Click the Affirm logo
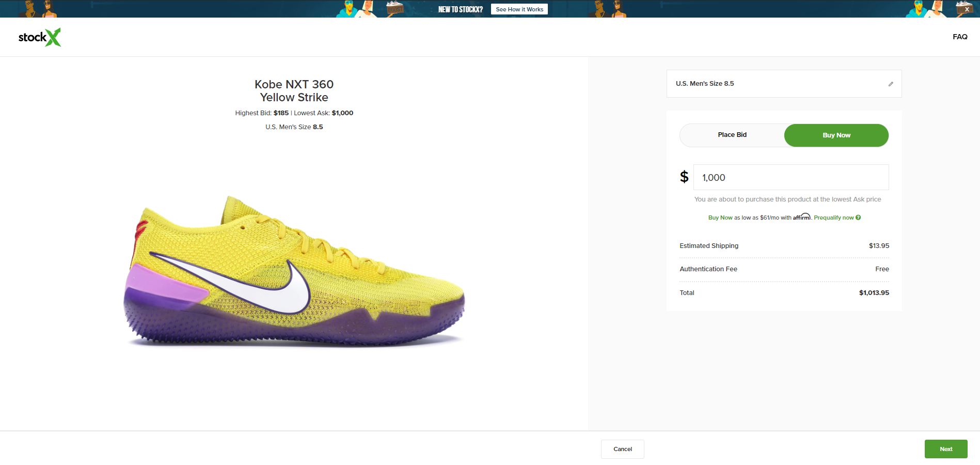This screenshot has width=980, height=465. tap(802, 217)
